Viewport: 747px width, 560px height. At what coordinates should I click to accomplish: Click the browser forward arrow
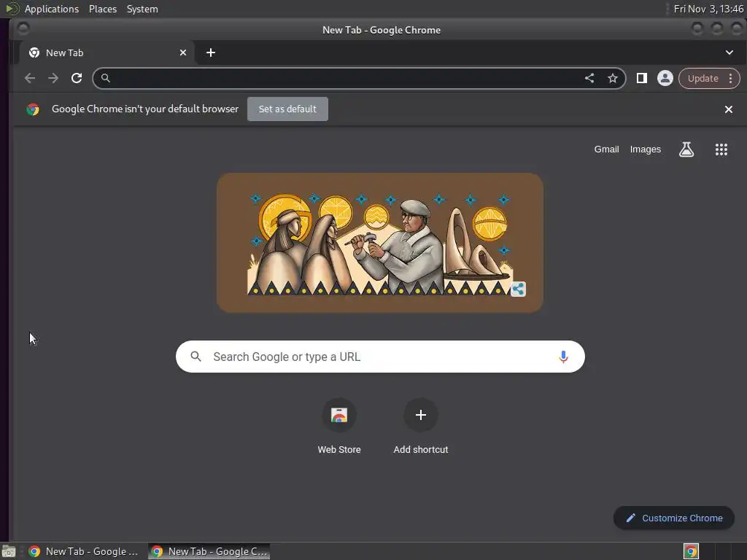tap(53, 78)
